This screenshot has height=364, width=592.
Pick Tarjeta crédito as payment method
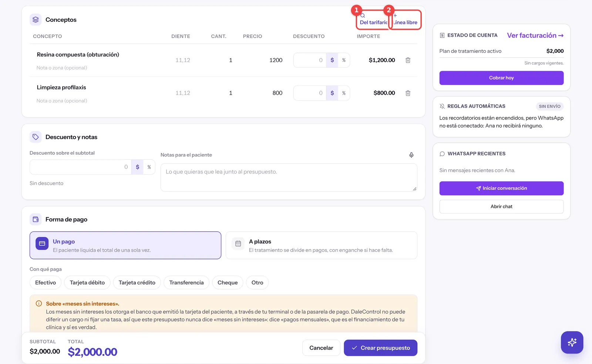(x=137, y=283)
